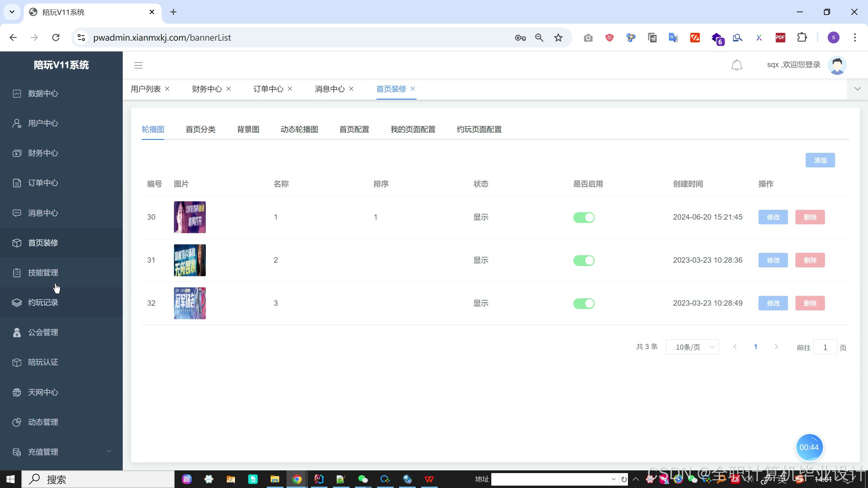Open the Google Translate extension icon

(673, 38)
